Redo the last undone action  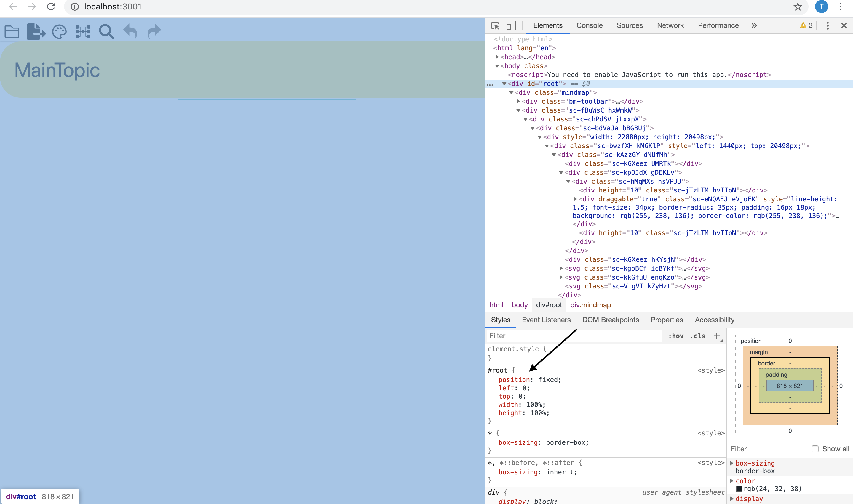[x=154, y=31]
